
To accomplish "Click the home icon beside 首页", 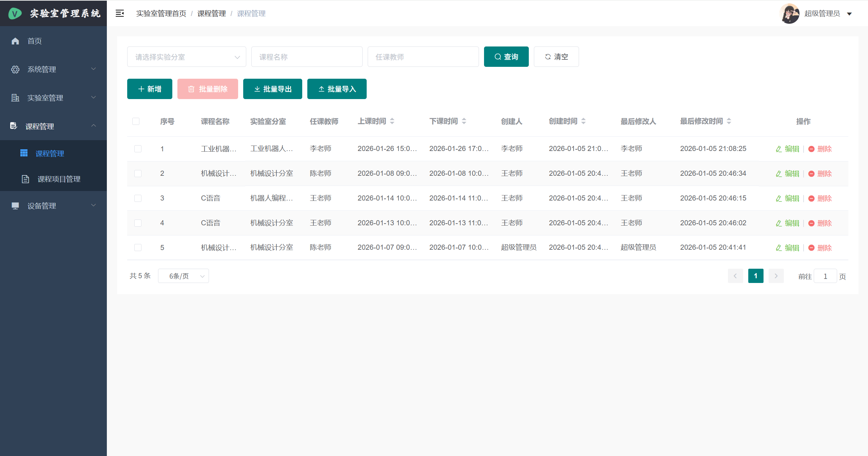I will [15, 41].
